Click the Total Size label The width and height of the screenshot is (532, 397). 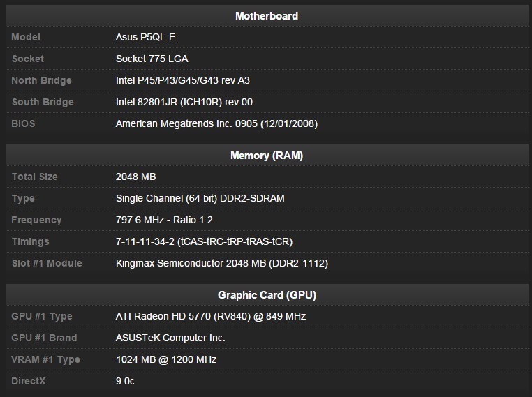coord(35,177)
